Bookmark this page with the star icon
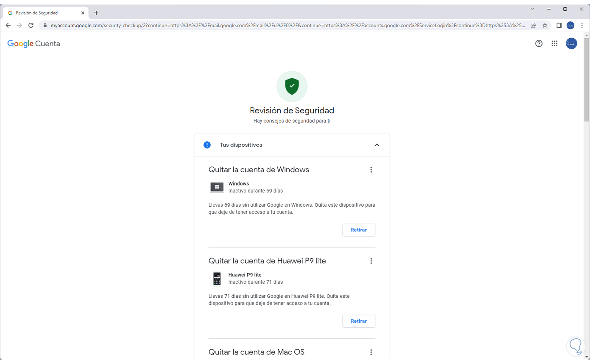590x364 pixels. (x=545, y=26)
